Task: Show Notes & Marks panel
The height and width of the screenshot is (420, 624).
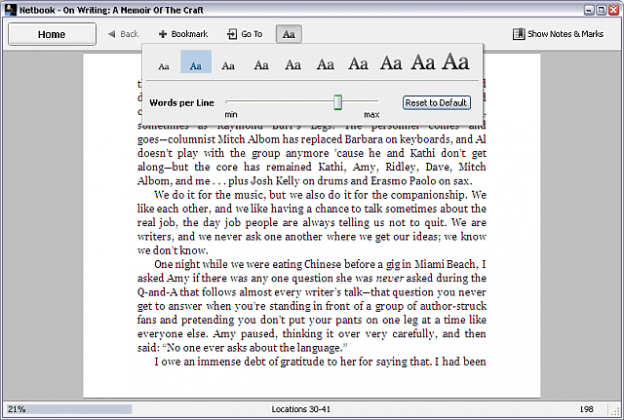Action: [558, 34]
